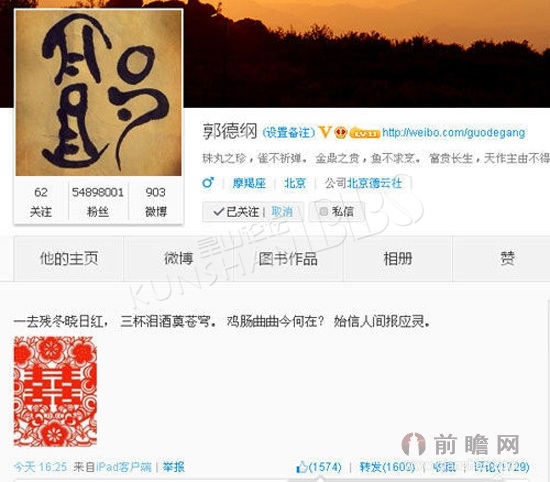The width and height of the screenshot is (550, 482).
Task: Send a private message via 私信
Action: [336, 212]
